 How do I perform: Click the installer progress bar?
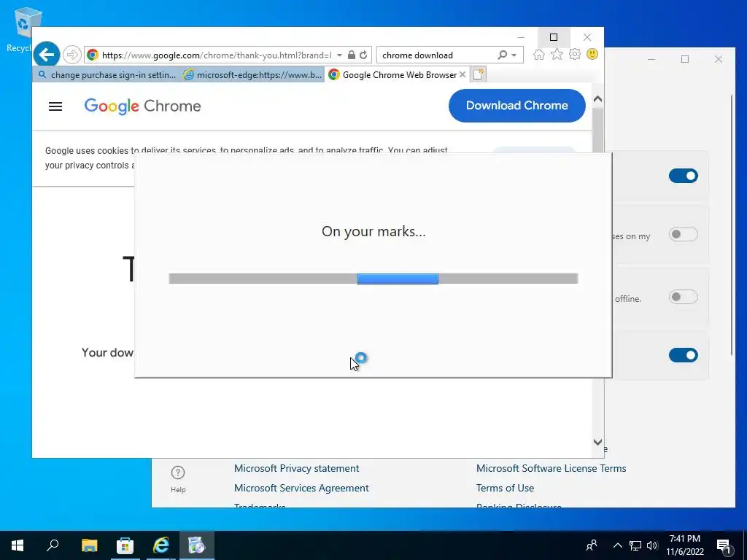(373, 279)
